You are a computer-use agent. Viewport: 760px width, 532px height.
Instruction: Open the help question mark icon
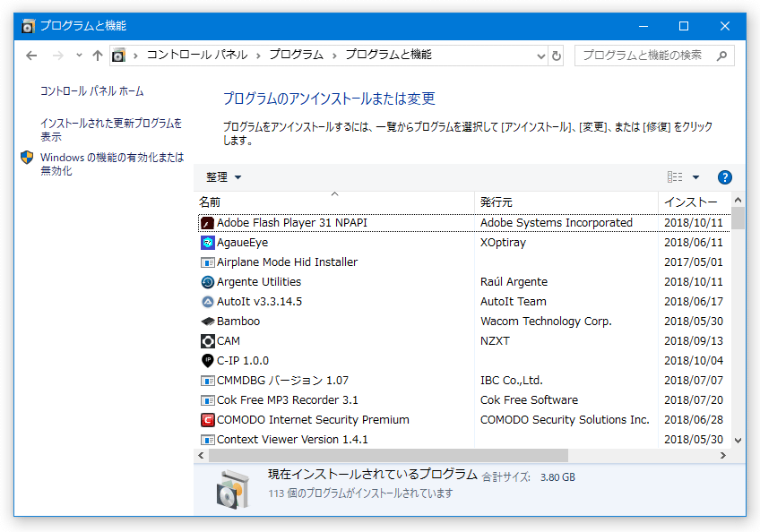(x=725, y=177)
